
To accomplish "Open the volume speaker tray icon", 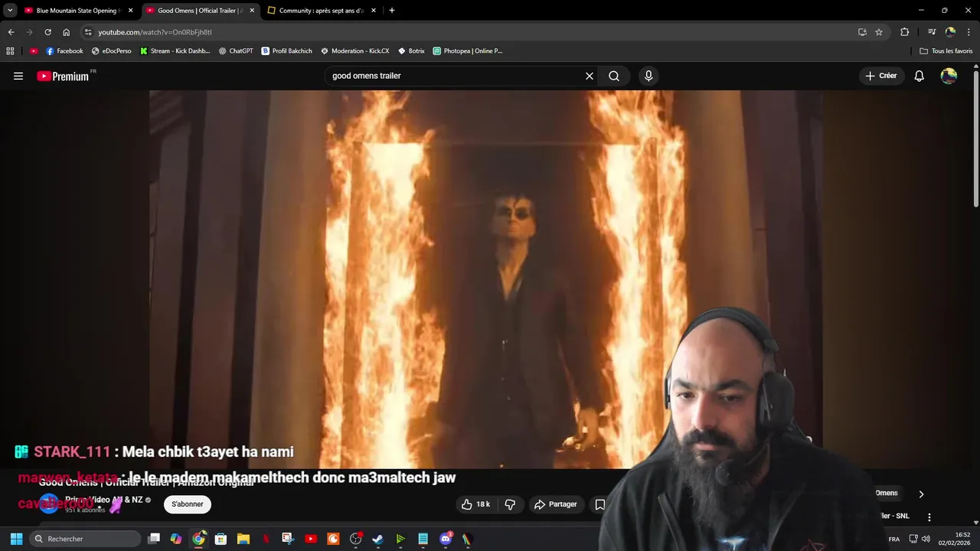I will click(x=926, y=539).
